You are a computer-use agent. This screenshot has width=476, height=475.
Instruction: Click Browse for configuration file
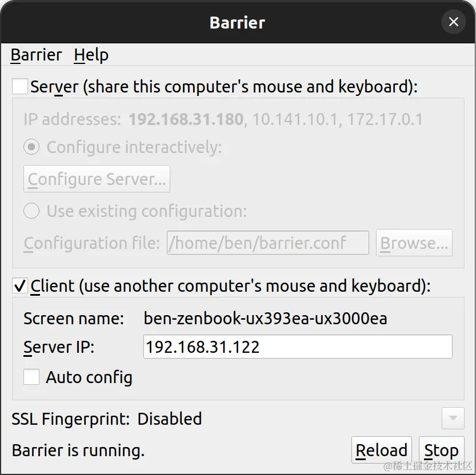click(x=414, y=243)
